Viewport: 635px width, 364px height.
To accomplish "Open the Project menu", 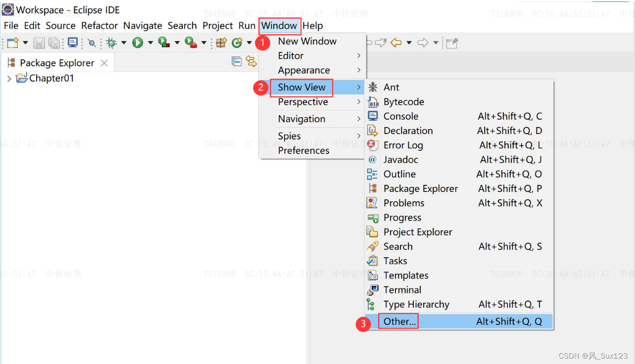I will click(x=218, y=26).
